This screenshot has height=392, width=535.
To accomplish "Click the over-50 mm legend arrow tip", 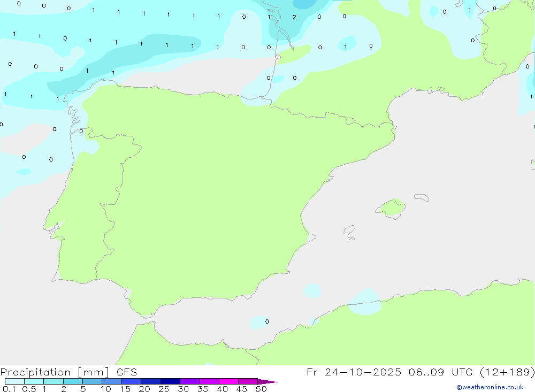I will [x=267, y=381].
